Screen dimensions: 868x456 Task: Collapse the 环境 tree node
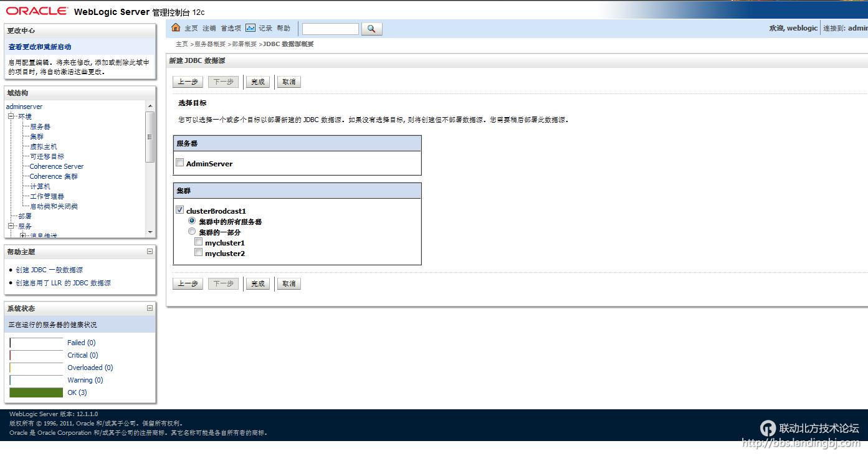point(11,116)
